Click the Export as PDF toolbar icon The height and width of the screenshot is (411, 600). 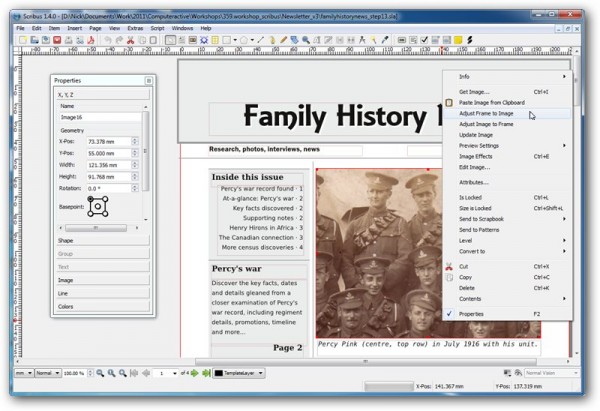[x=91, y=40]
